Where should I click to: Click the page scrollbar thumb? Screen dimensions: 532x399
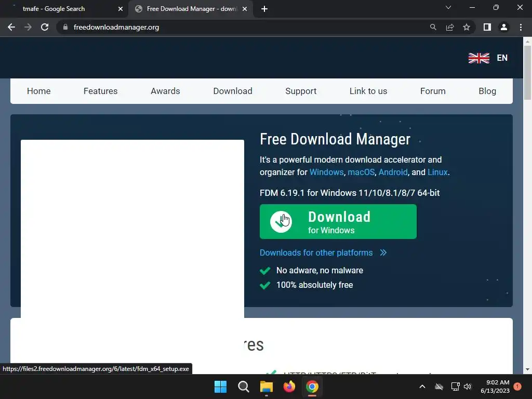(x=527, y=73)
